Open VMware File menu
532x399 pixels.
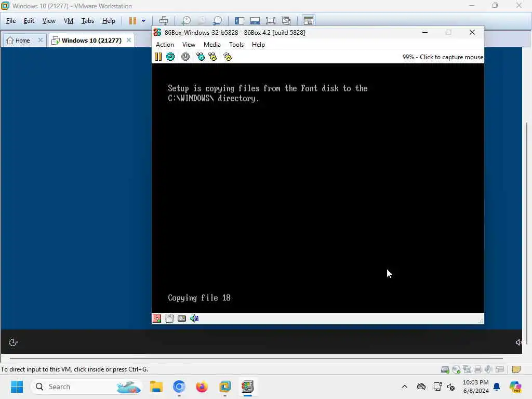click(11, 21)
